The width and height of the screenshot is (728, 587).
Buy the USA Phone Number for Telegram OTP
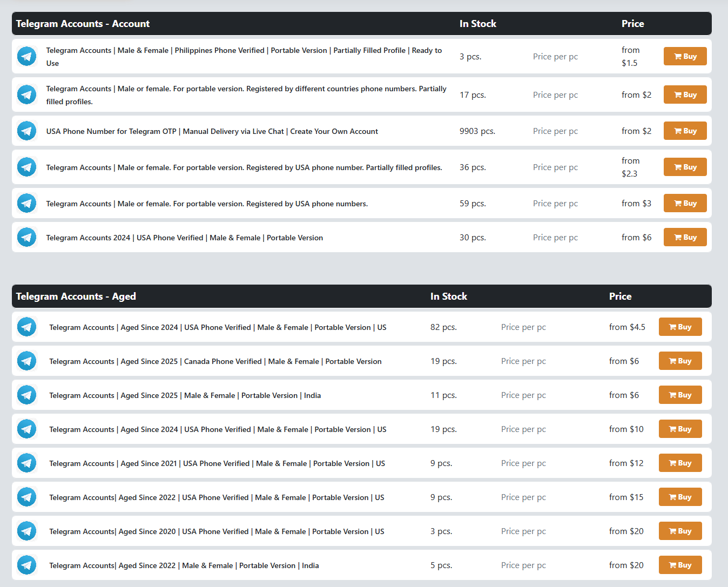click(685, 131)
